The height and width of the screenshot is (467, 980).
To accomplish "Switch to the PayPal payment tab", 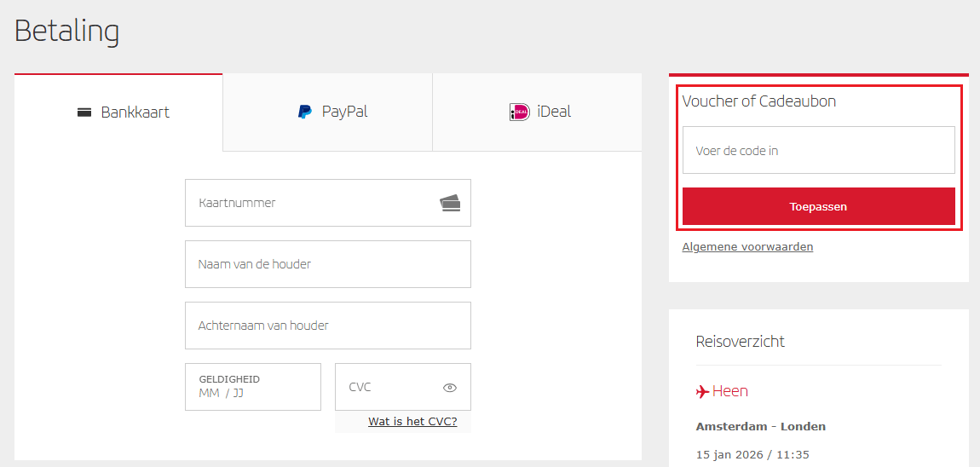I will [328, 112].
